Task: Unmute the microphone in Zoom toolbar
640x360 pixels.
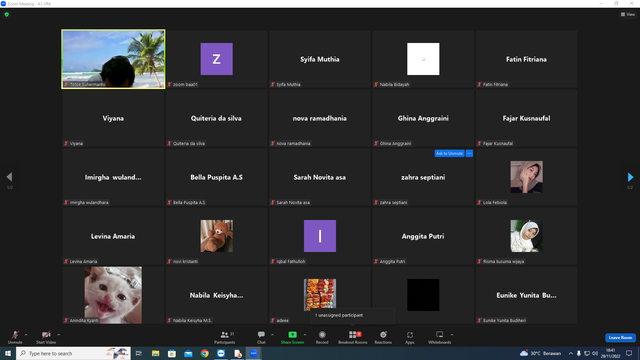Action: click(x=15, y=337)
